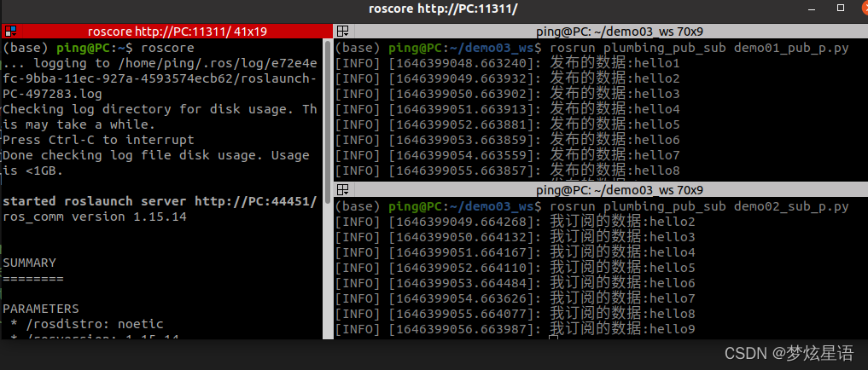Screen dimensions: 868x370
Task: Open the group icon of the demo02_sub_p.py pane
Action: pyautogui.click(x=342, y=190)
